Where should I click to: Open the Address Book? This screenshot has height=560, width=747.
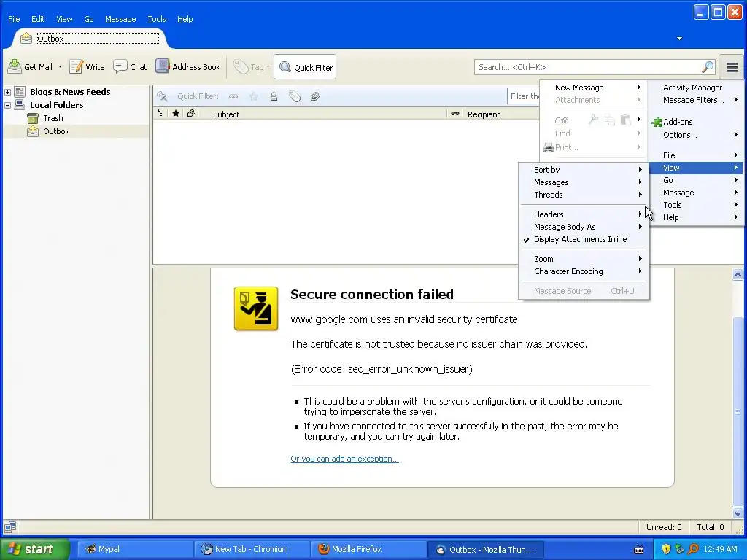pos(188,67)
